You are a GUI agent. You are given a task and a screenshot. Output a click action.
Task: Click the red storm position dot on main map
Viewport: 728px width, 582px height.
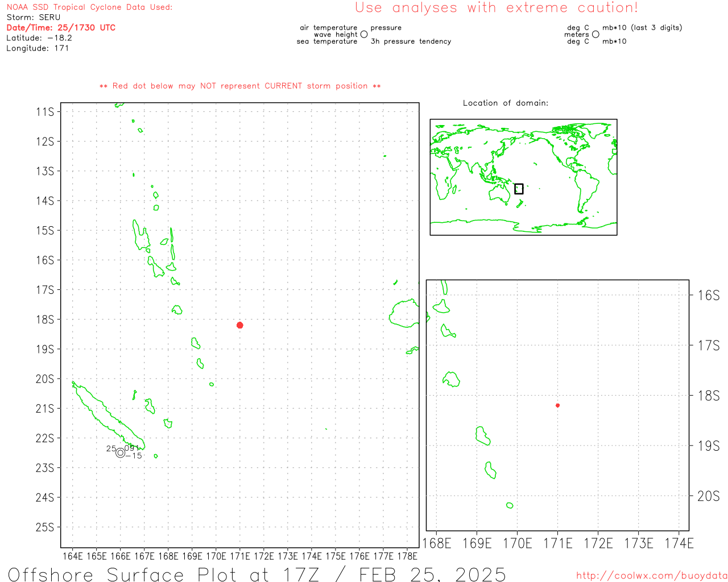pos(240,325)
